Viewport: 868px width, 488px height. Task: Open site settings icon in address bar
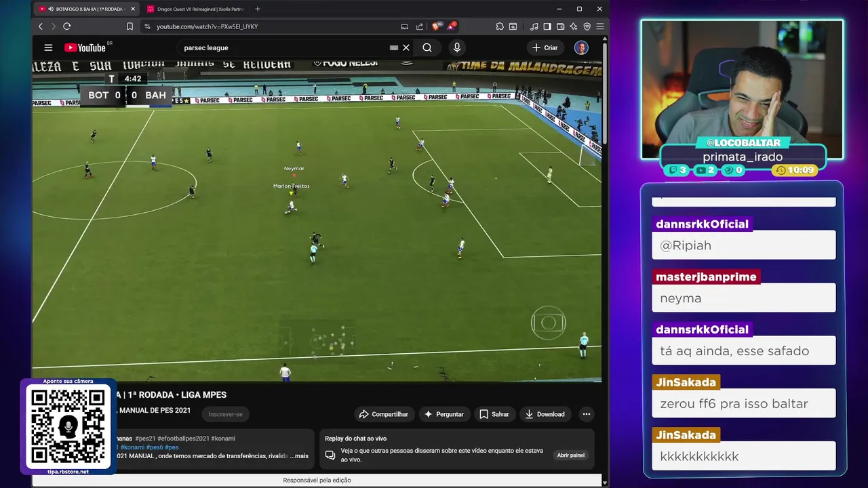coord(147,26)
